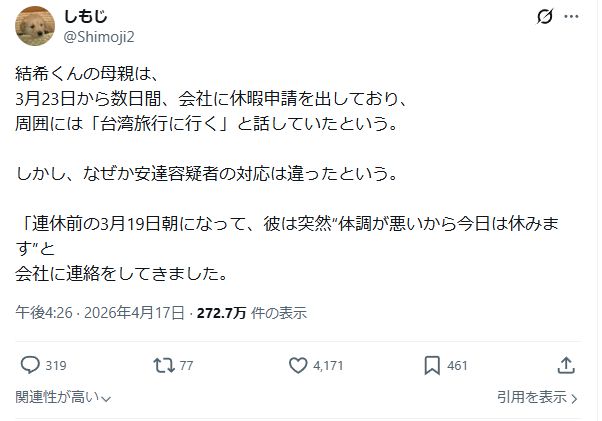Image resolution: width=602 pixels, height=421 pixels.
Task: Open the more options ellipsis menu
Action: pyautogui.click(x=571, y=17)
